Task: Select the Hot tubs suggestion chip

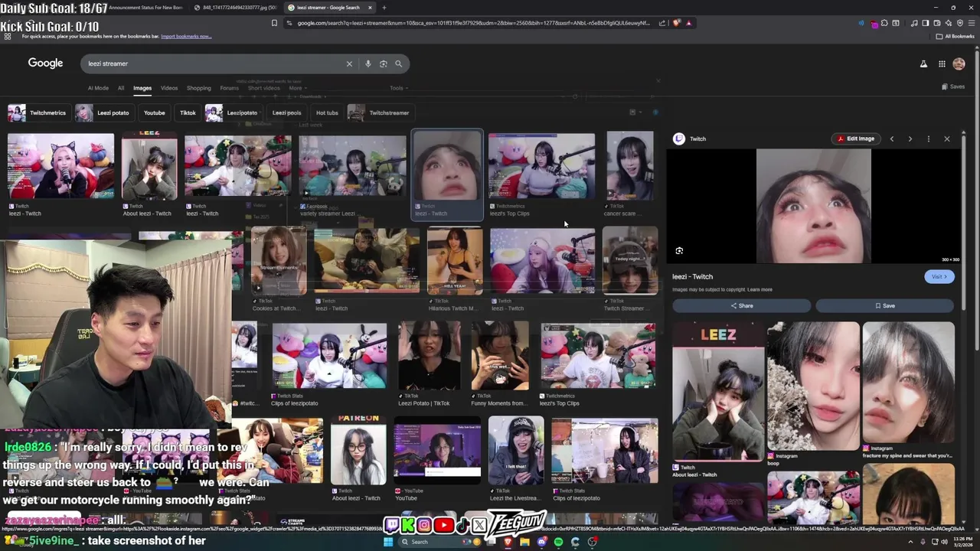Action: click(x=327, y=112)
